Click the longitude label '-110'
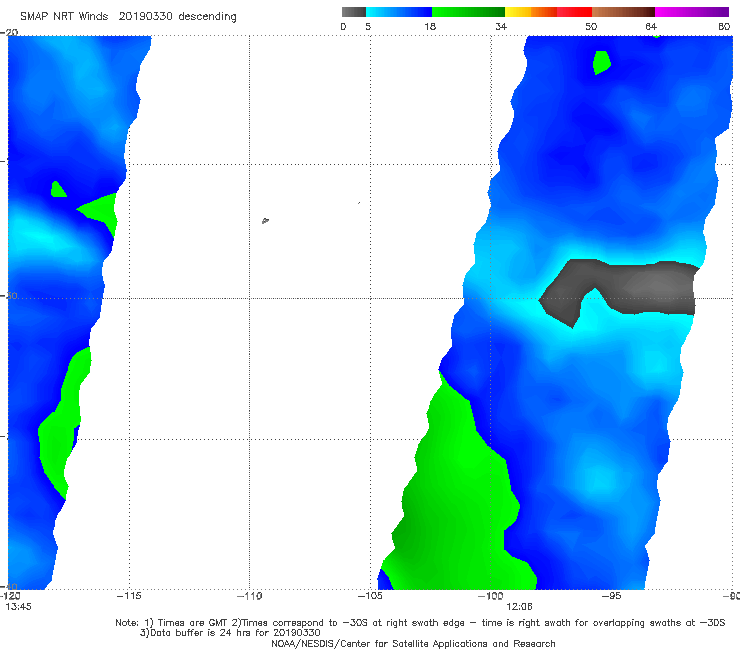 tap(249, 596)
